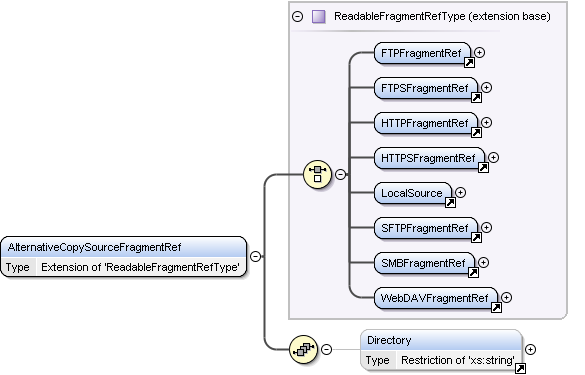585x375 pixels.
Task: Follow the FTPSFragmentRef reference arrow icon
Action: point(476,97)
